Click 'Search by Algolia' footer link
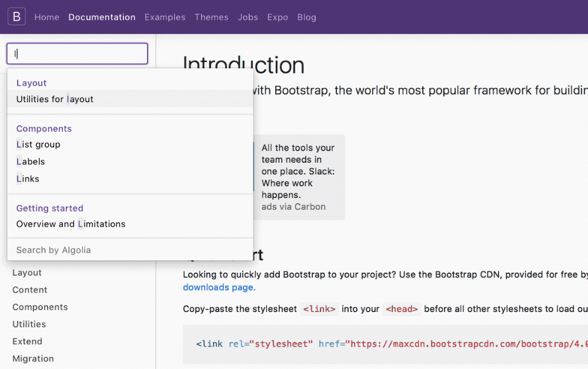The image size is (588, 369). point(54,250)
